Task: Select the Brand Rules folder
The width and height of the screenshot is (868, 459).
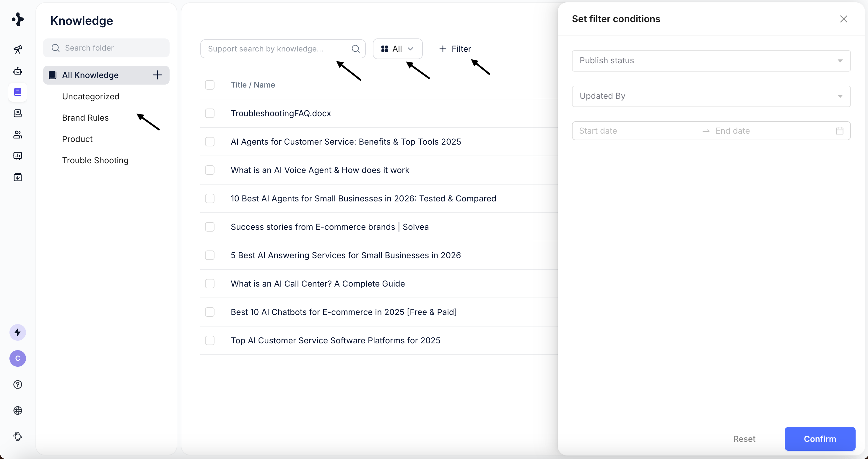Action: click(x=85, y=118)
